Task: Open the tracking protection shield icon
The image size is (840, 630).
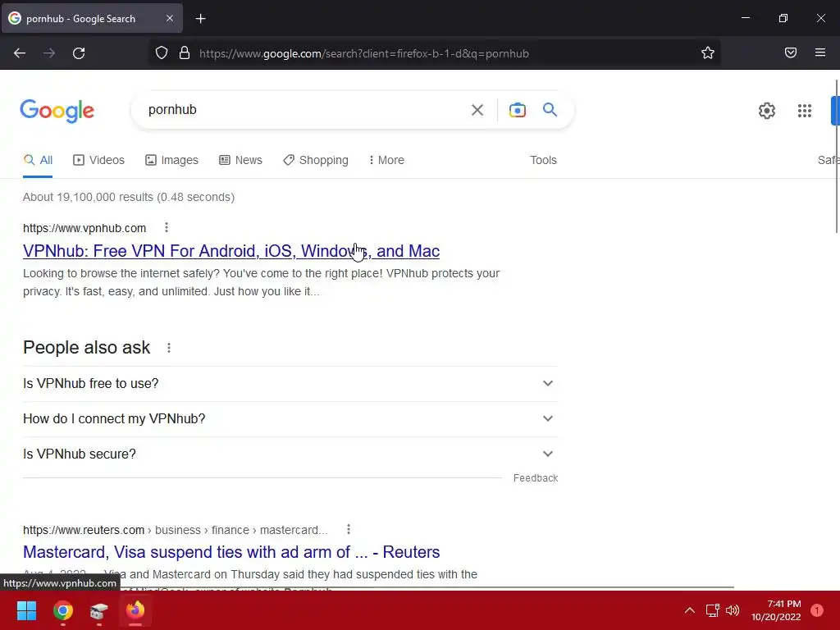Action: click(x=162, y=53)
